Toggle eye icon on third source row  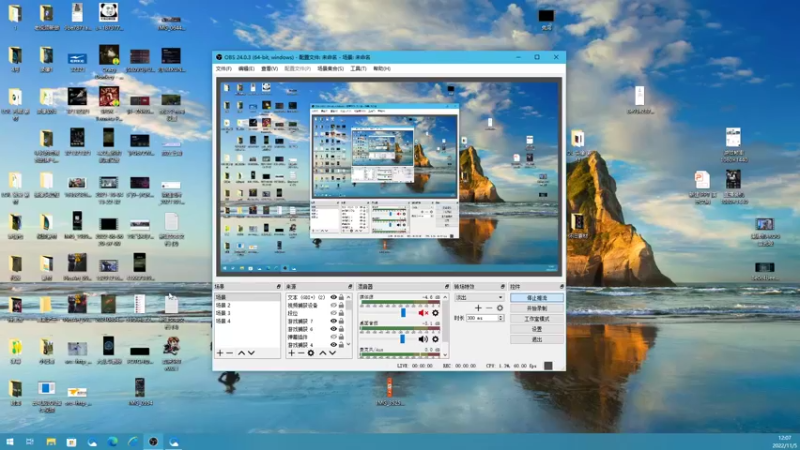pos(334,313)
